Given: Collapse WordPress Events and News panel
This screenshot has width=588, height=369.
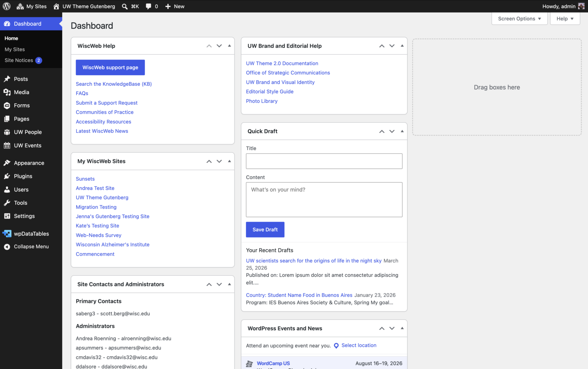Looking at the screenshot, I should tap(402, 329).
